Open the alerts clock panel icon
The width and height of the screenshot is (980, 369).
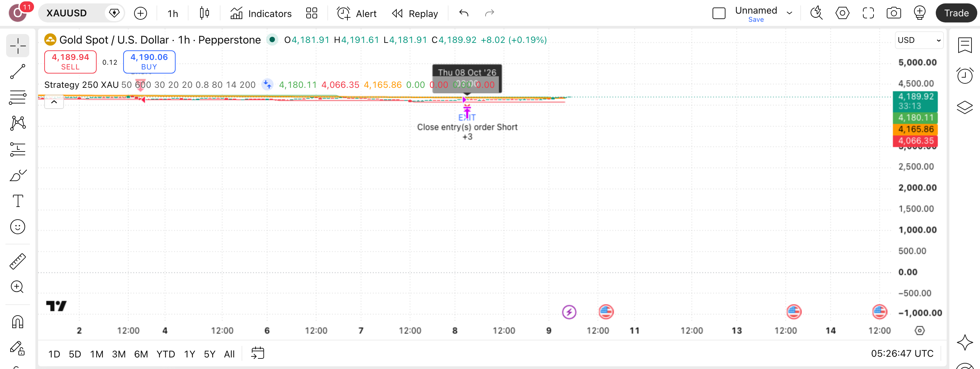tap(965, 75)
